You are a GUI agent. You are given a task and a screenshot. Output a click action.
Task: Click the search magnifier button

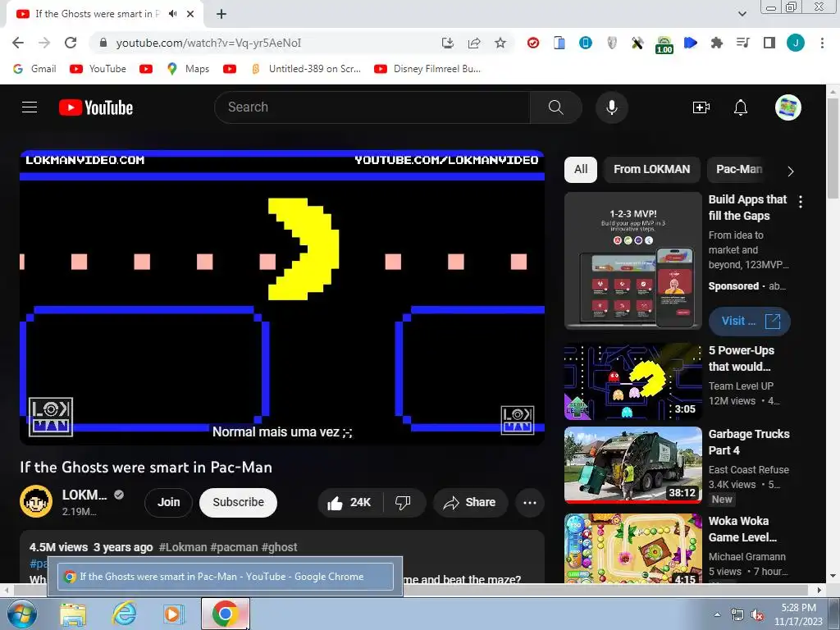[555, 107]
